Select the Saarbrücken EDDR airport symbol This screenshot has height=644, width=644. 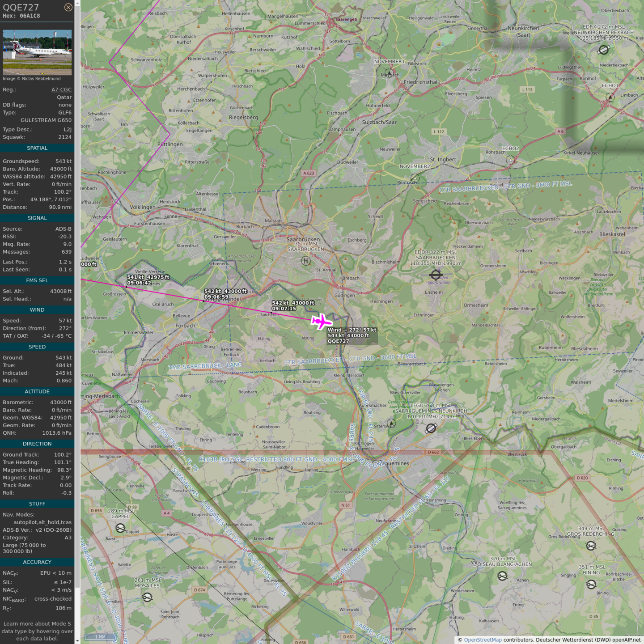436,275
